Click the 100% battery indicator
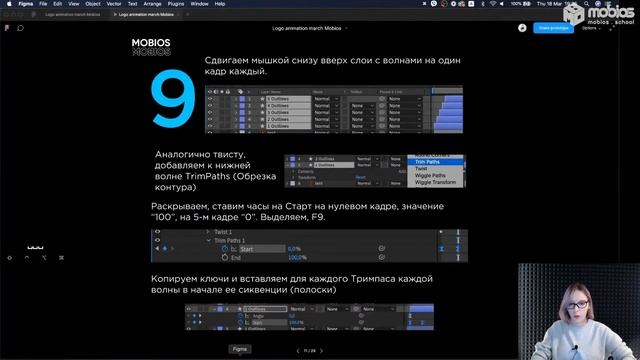Screen dimensions: 640x360 click(521, 4)
